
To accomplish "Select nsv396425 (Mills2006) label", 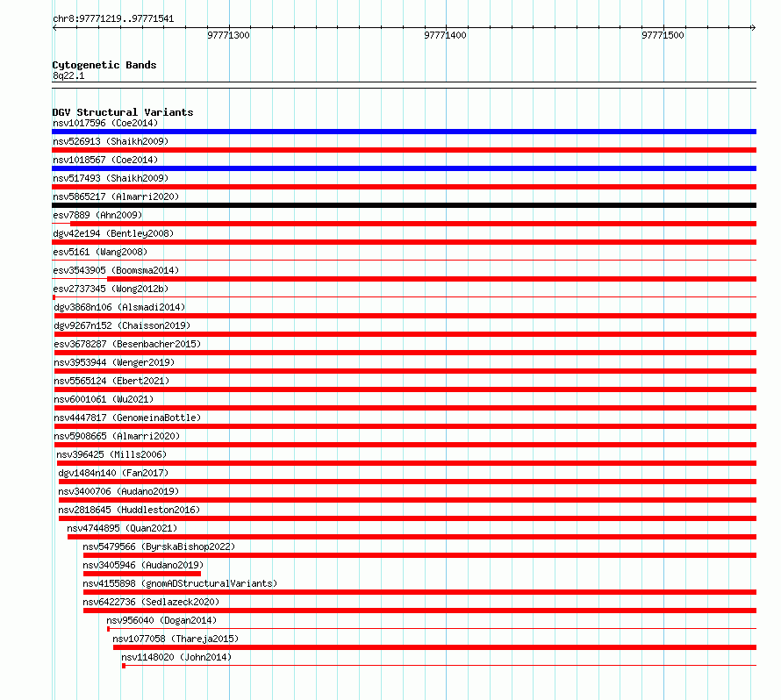I will 111,454.
